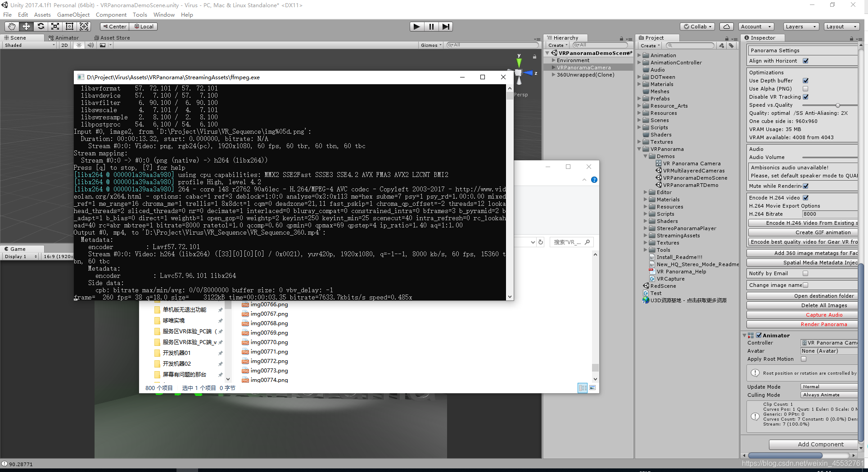
Task: Click the Pause button
Action: 431,27
